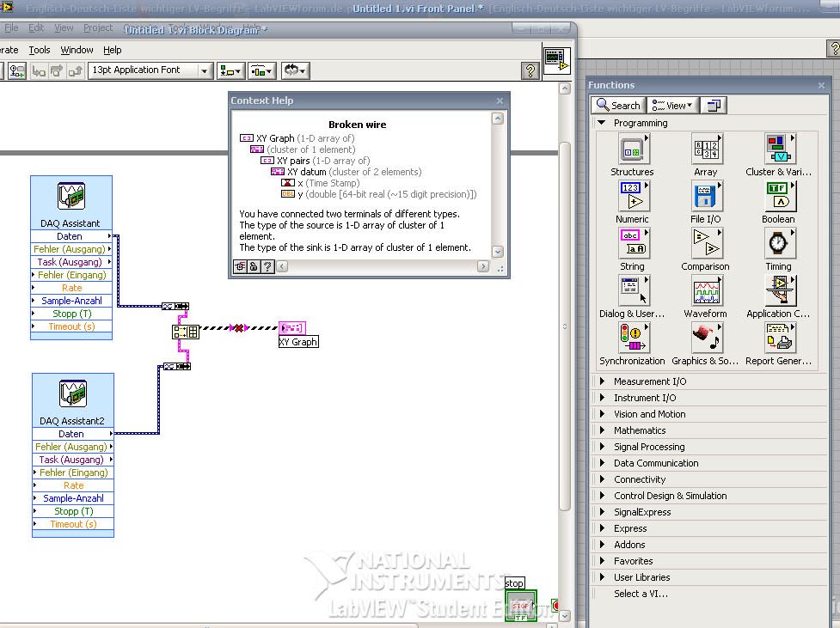
Task: Click the Step Into toolbar icon
Action: pyautogui.click(x=39, y=70)
